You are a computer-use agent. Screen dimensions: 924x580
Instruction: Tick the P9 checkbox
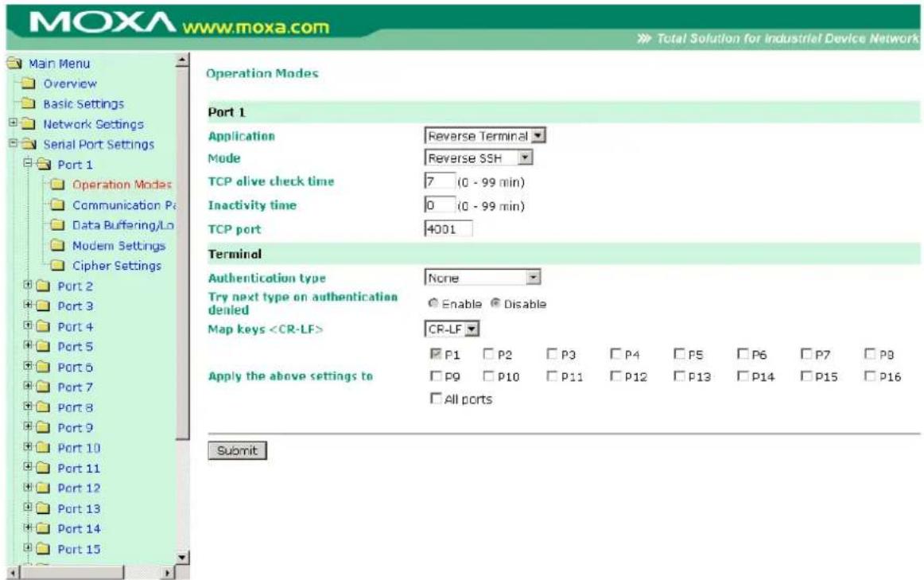click(x=436, y=376)
